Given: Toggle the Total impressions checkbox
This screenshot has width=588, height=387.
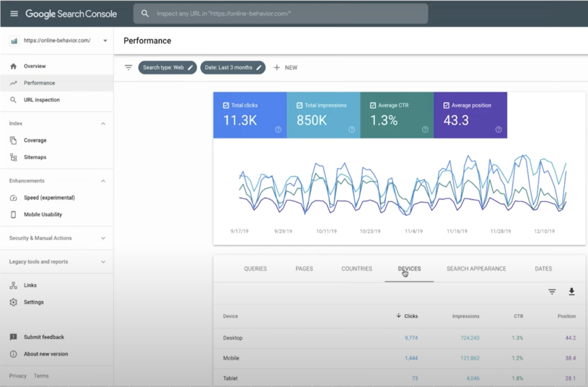Looking at the screenshot, I should tap(300, 105).
